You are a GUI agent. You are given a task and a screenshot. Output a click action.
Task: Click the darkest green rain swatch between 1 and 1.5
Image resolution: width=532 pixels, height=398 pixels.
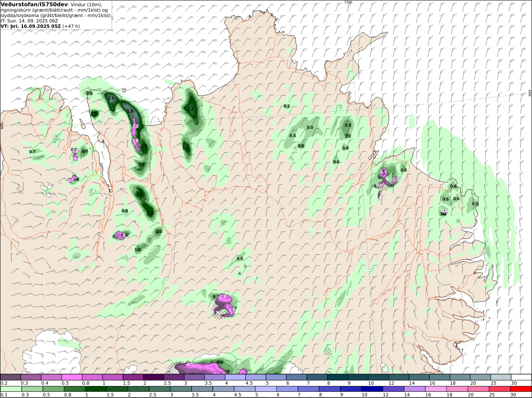pos(96,389)
